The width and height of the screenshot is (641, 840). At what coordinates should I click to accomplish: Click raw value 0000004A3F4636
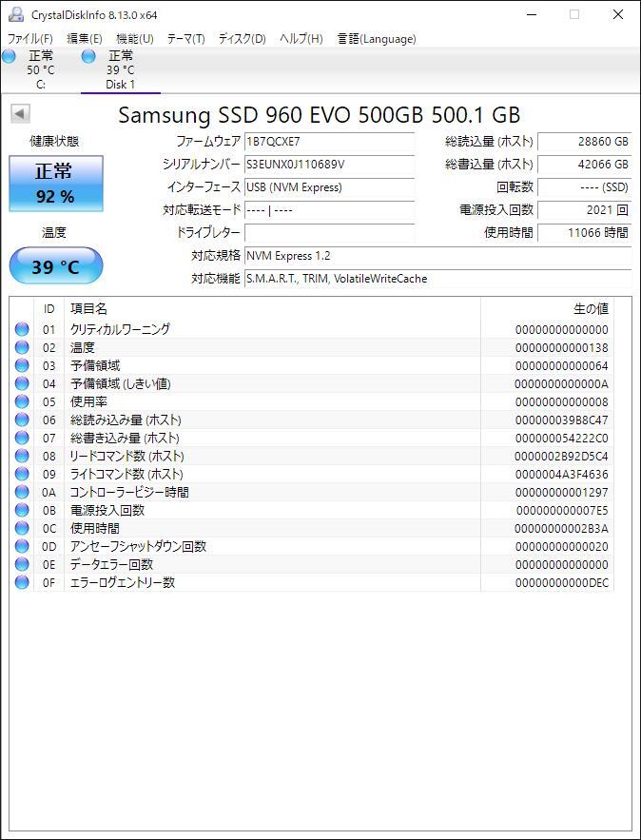coord(562,475)
